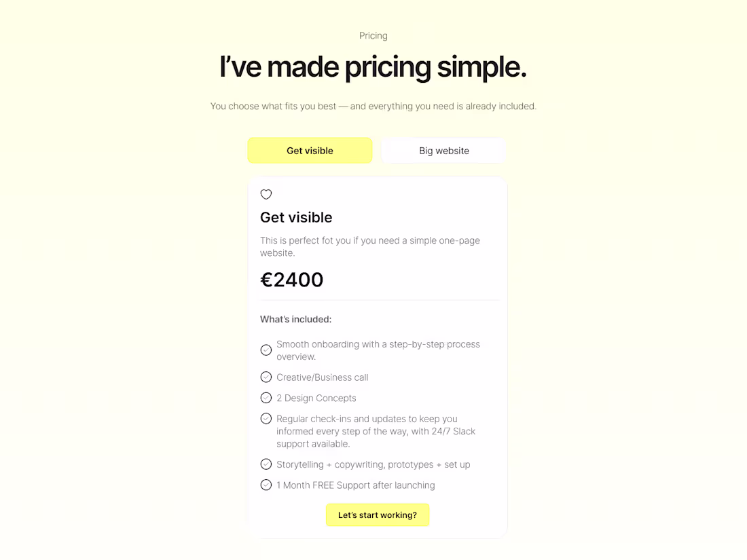
Task: Switch the plan toggle back to Get visible
Action: (310, 150)
